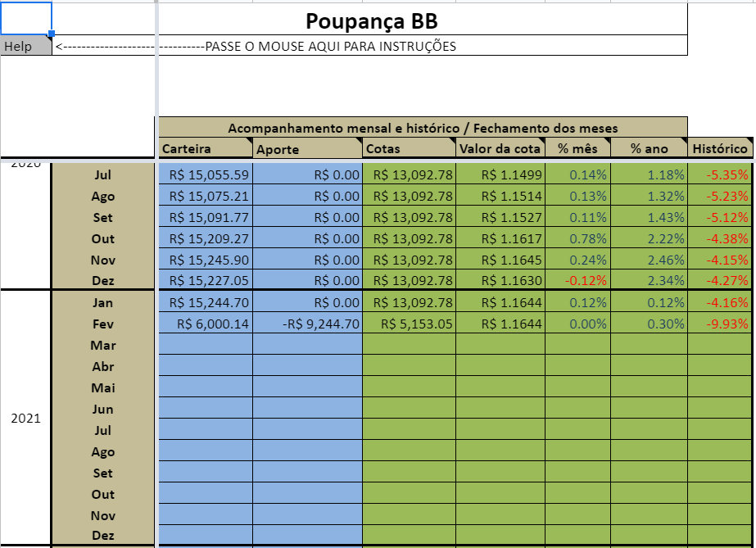The width and height of the screenshot is (756, 548).
Task: Select the Help cell
Action: pyautogui.click(x=25, y=46)
